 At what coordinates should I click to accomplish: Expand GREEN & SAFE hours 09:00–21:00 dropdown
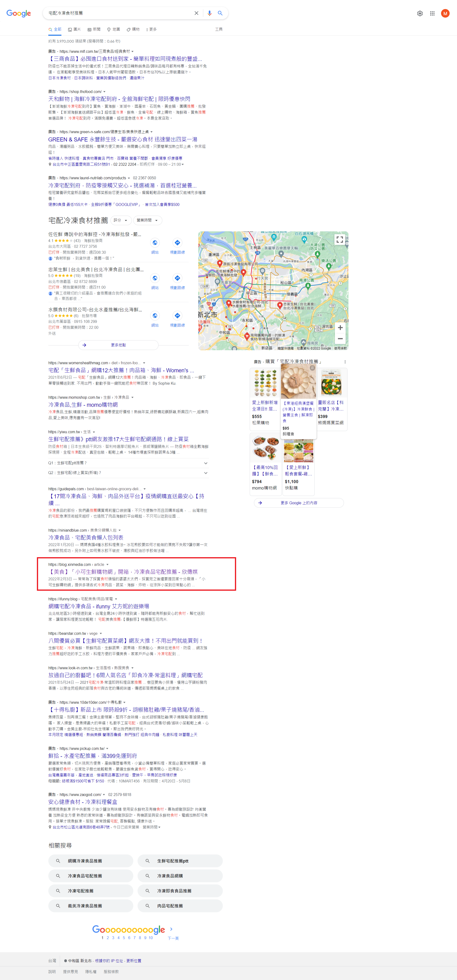(x=183, y=164)
